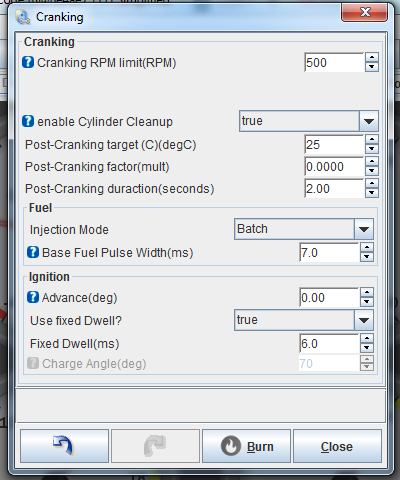The image size is (400, 480).
Task: Click Post-Cranking factor input field
Action: pyautogui.click(x=334, y=166)
